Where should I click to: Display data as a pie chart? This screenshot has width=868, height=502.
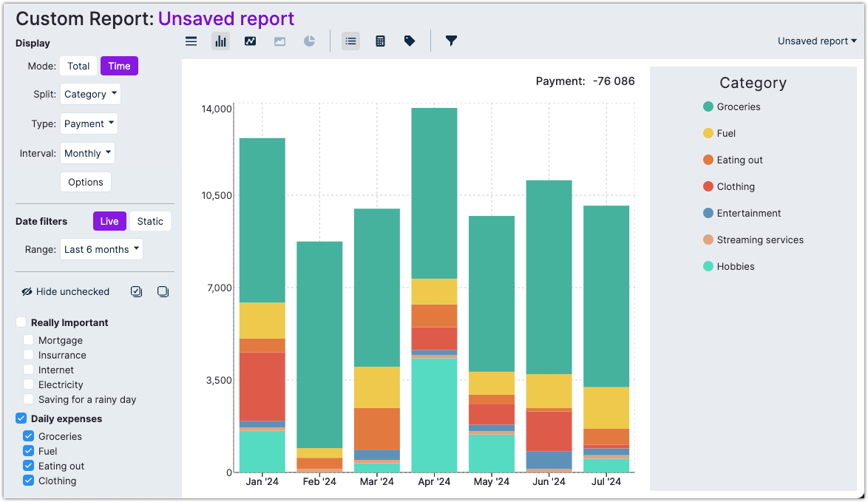[309, 41]
